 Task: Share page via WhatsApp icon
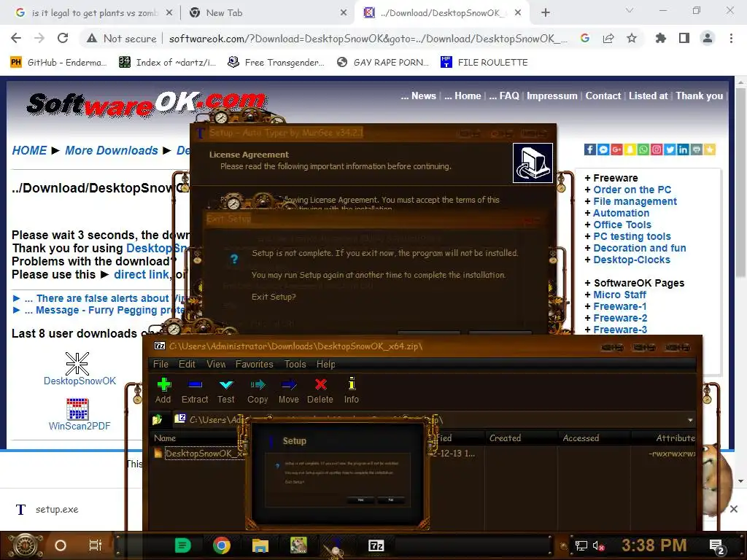click(x=643, y=149)
